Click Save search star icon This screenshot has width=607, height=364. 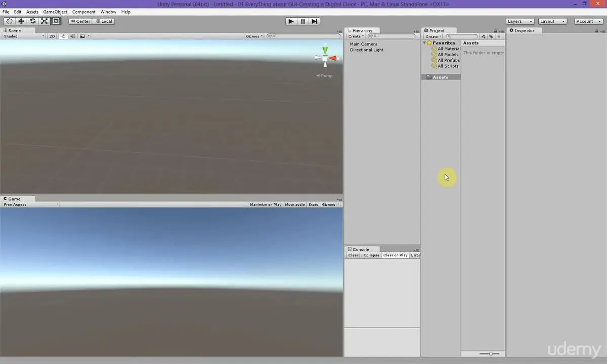[x=499, y=36]
